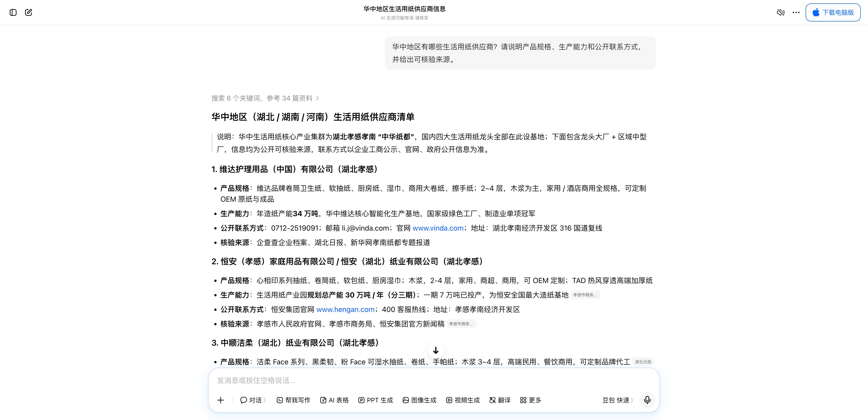The image size is (868, 420).
Task: Click 下载电脑版 download button
Action: [x=833, y=12]
